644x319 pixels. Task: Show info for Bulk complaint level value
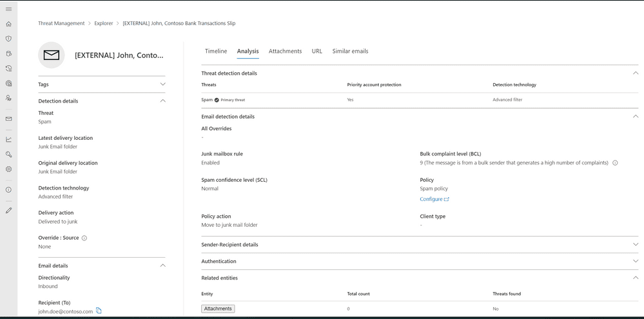point(615,163)
